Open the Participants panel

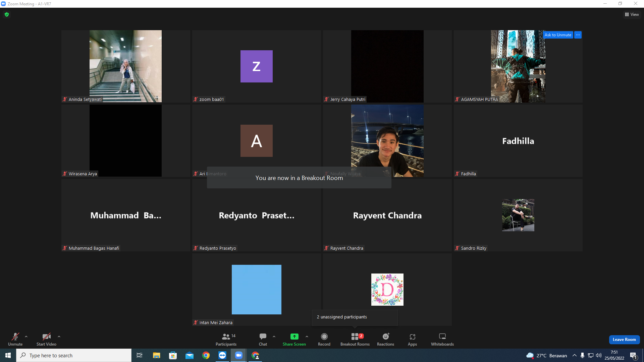click(x=226, y=339)
